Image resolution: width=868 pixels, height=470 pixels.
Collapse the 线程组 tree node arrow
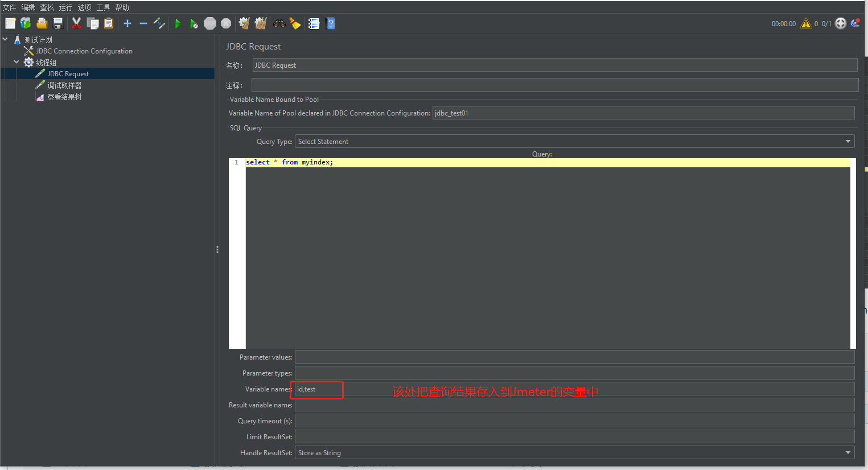(17, 62)
